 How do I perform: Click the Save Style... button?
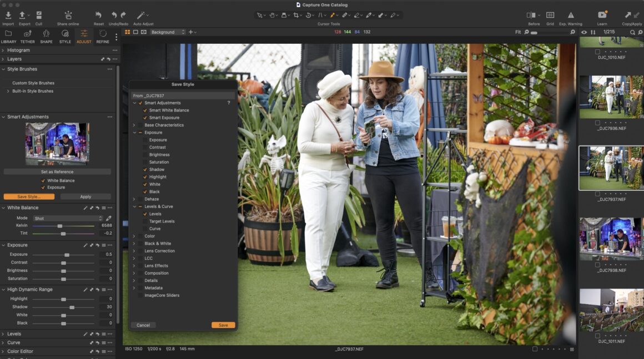29,197
